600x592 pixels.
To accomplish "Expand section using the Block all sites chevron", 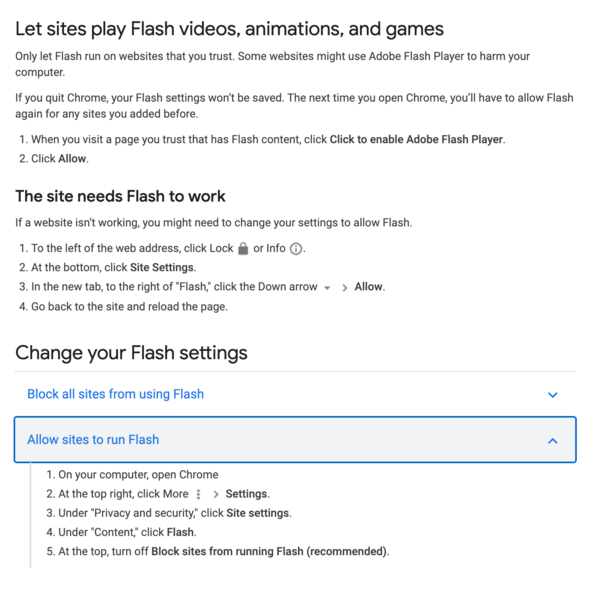I will (x=553, y=395).
